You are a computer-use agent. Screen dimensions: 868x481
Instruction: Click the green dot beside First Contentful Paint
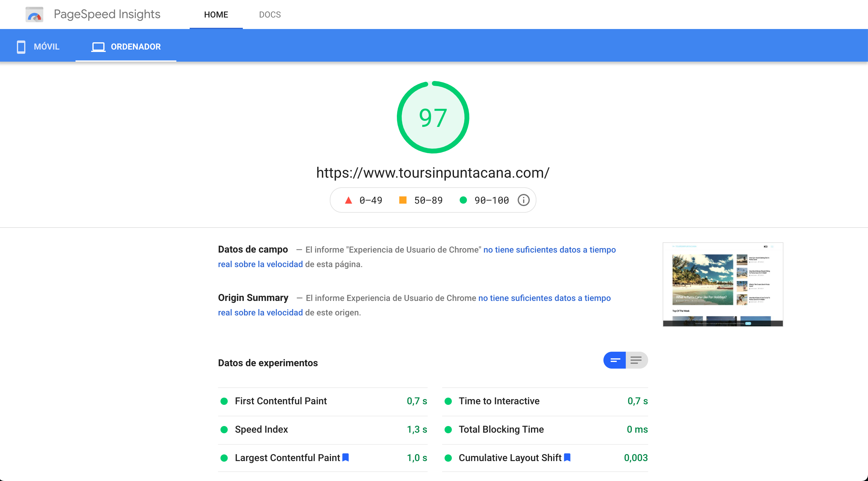[224, 401]
